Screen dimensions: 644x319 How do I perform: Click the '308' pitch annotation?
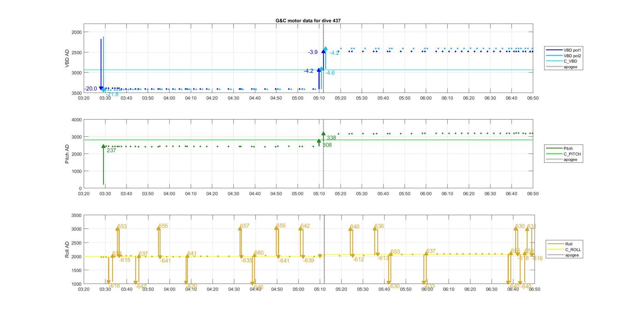point(327,145)
